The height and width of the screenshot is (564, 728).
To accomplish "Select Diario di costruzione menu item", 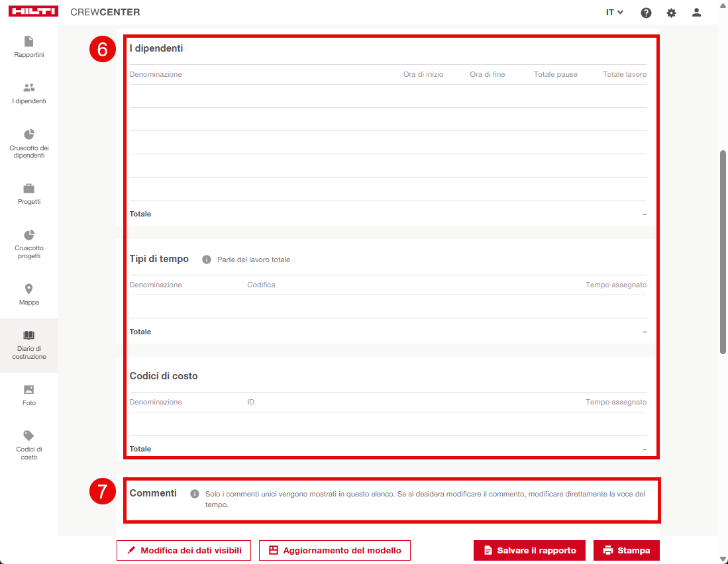I will (28, 344).
